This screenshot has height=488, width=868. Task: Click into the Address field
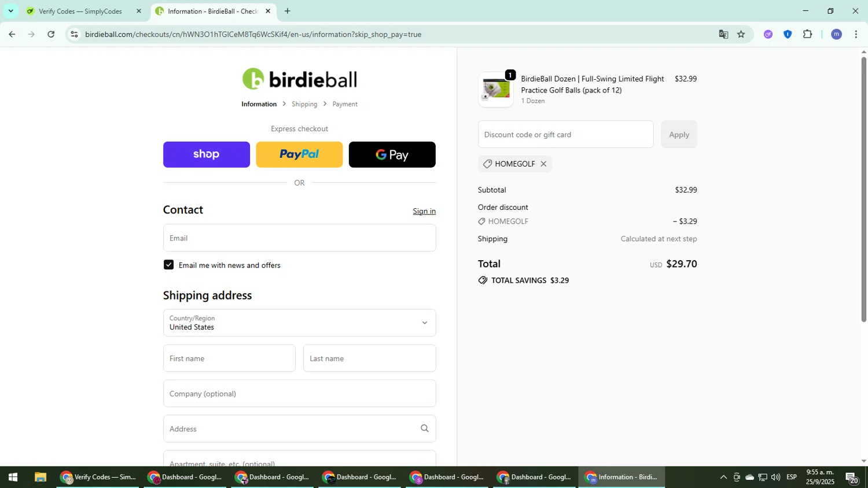299,428
